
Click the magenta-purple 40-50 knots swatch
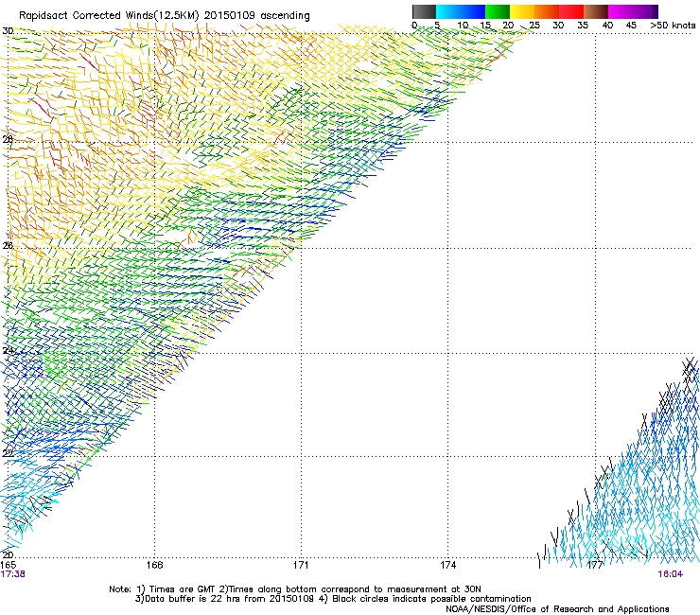(x=633, y=11)
